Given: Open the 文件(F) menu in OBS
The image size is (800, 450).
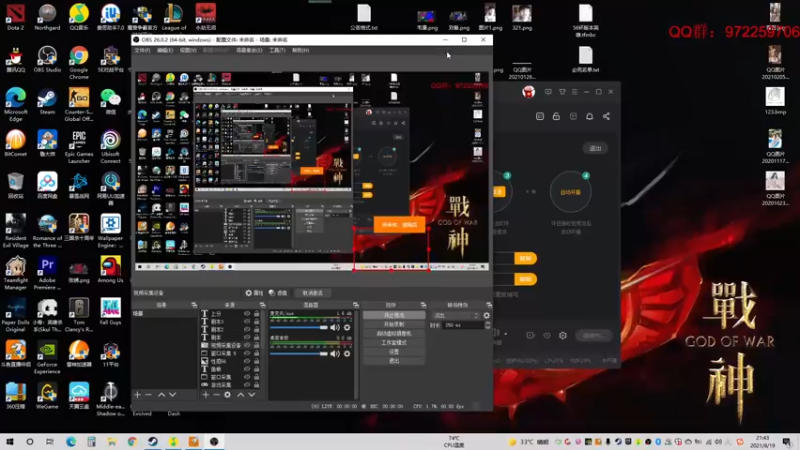Looking at the screenshot, I should click(142, 51).
